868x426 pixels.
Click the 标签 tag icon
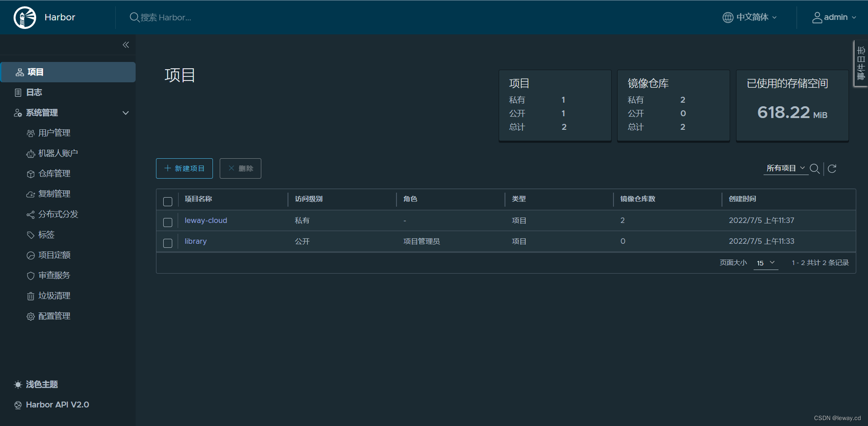(x=30, y=235)
